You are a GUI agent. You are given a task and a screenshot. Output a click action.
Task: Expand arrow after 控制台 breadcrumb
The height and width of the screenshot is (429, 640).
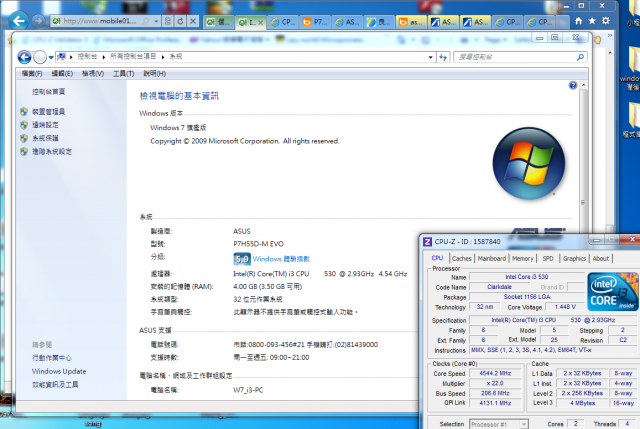pos(104,57)
